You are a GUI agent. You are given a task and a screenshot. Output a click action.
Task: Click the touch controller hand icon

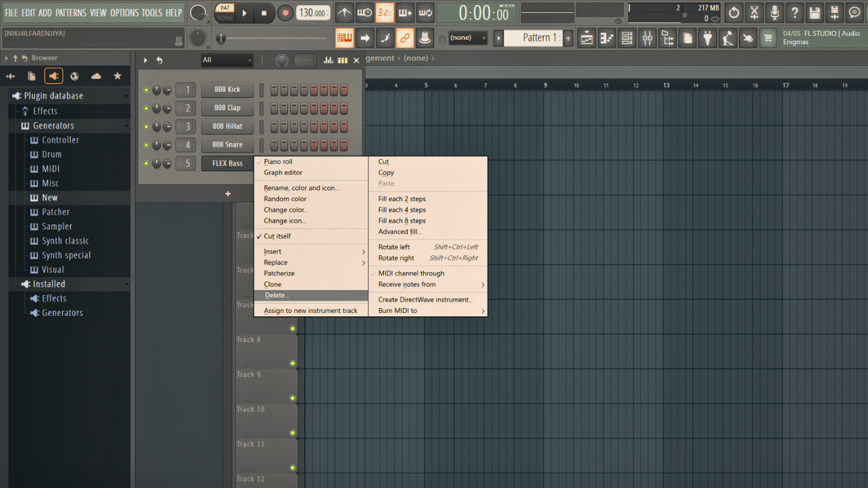(749, 38)
